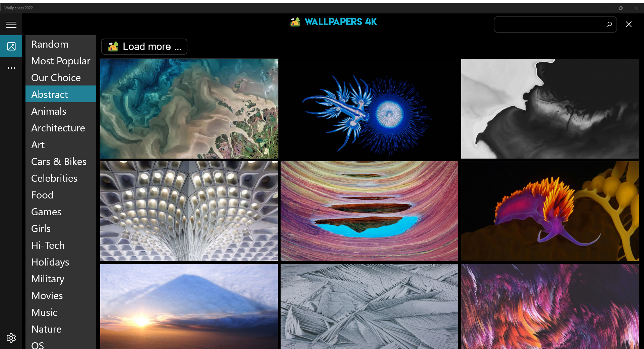Click the search magnifier icon
This screenshot has height=349, width=644.
(x=609, y=24)
